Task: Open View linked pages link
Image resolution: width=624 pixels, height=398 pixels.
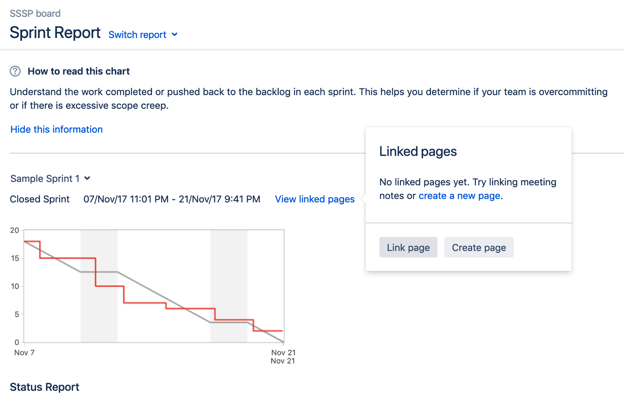Action: coord(314,199)
